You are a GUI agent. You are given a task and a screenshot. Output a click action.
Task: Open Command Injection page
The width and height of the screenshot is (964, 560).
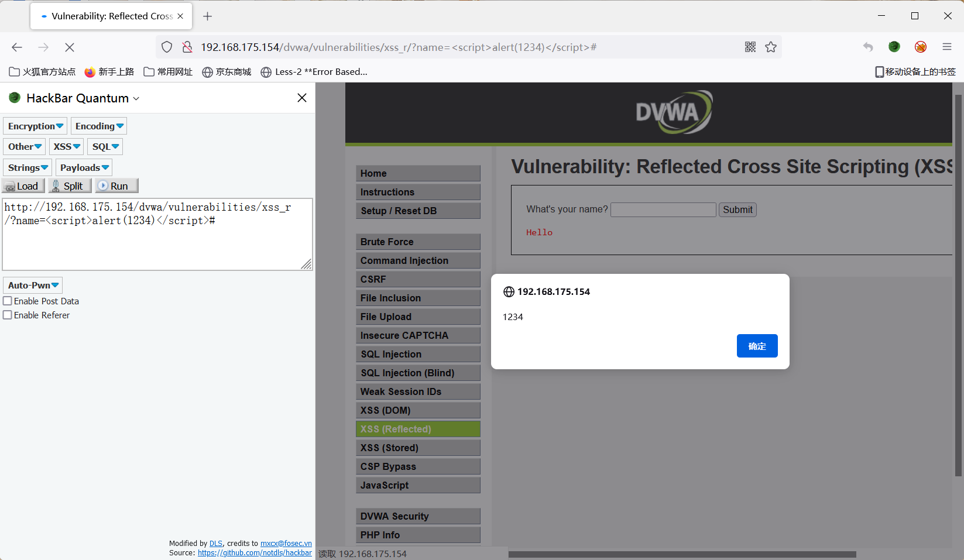tap(418, 260)
